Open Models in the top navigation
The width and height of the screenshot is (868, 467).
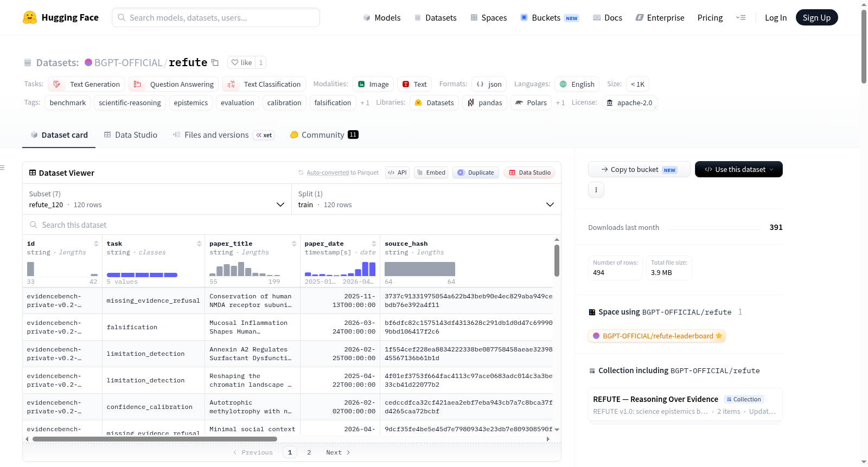click(382, 17)
